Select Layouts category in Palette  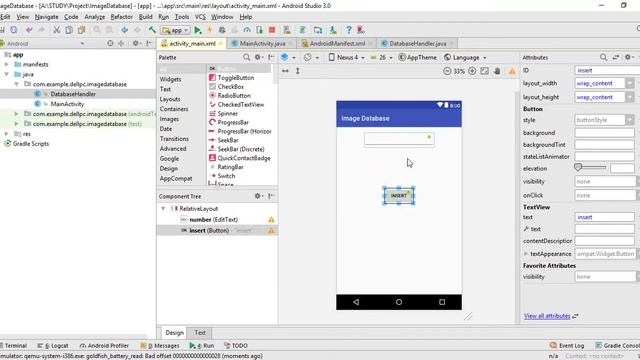pos(170,99)
